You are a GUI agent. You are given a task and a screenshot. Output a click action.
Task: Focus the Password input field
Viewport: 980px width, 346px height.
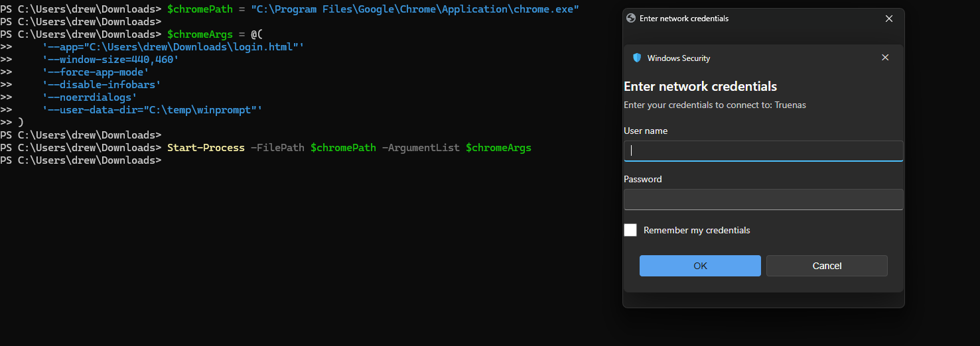(764, 200)
